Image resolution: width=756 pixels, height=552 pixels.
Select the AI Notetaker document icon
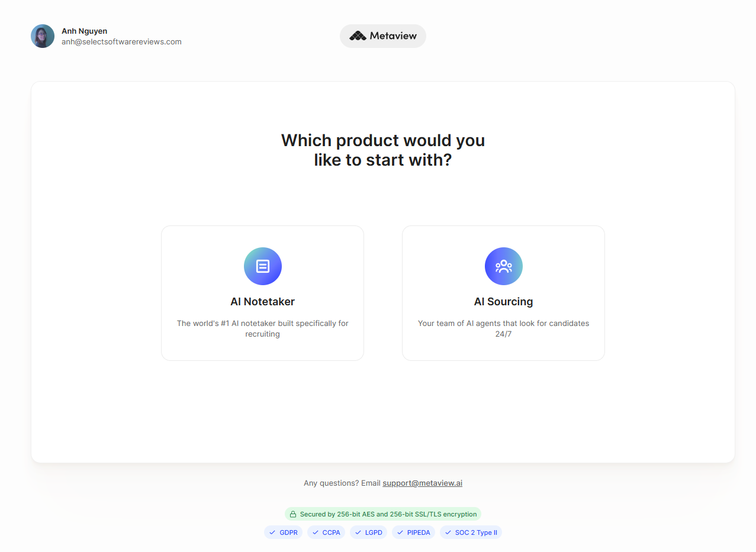[263, 266]
